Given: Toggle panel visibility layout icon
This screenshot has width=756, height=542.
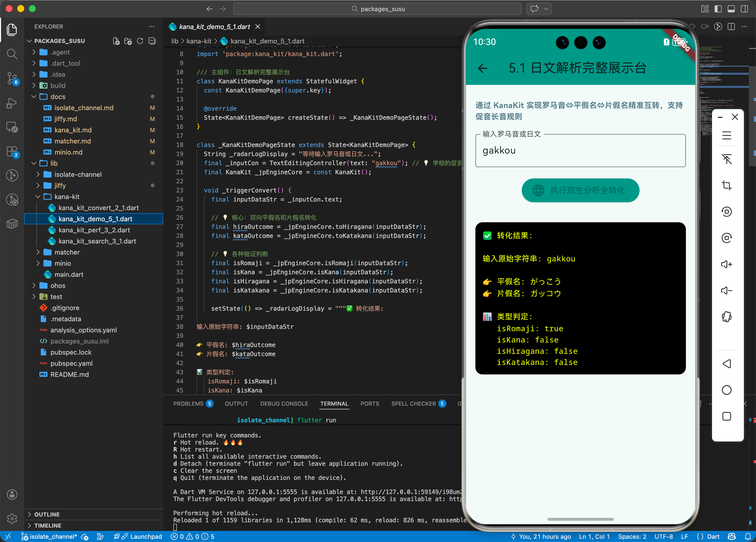Looking at the screenshot, I should (731, 9).
